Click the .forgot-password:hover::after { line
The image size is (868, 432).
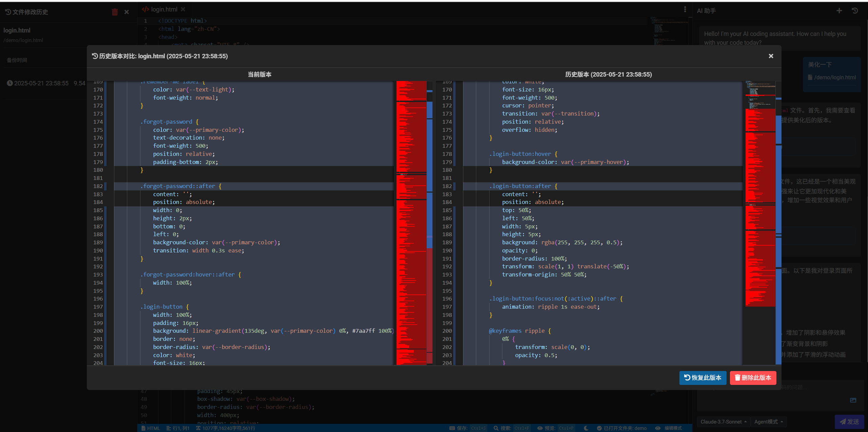191,274
